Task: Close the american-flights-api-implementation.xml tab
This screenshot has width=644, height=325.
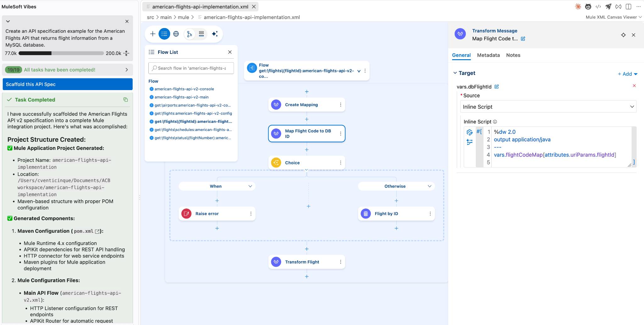Action: coord(254,7)
